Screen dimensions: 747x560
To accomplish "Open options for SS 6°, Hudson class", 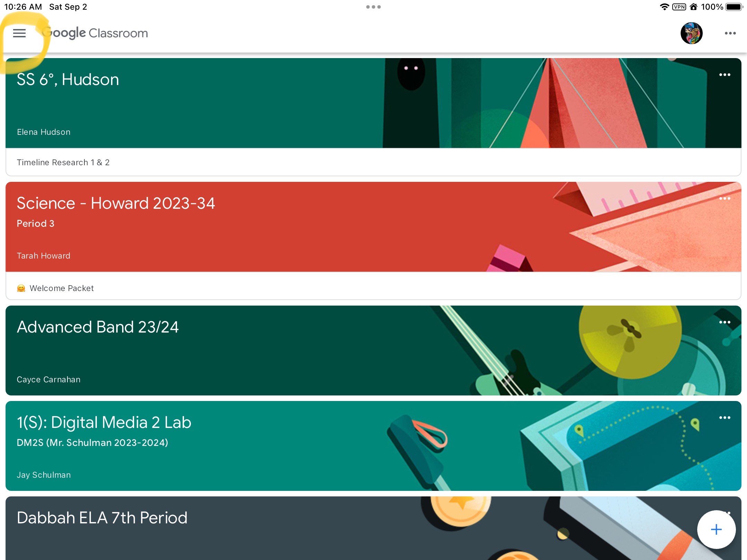I will tap(725, 75).
